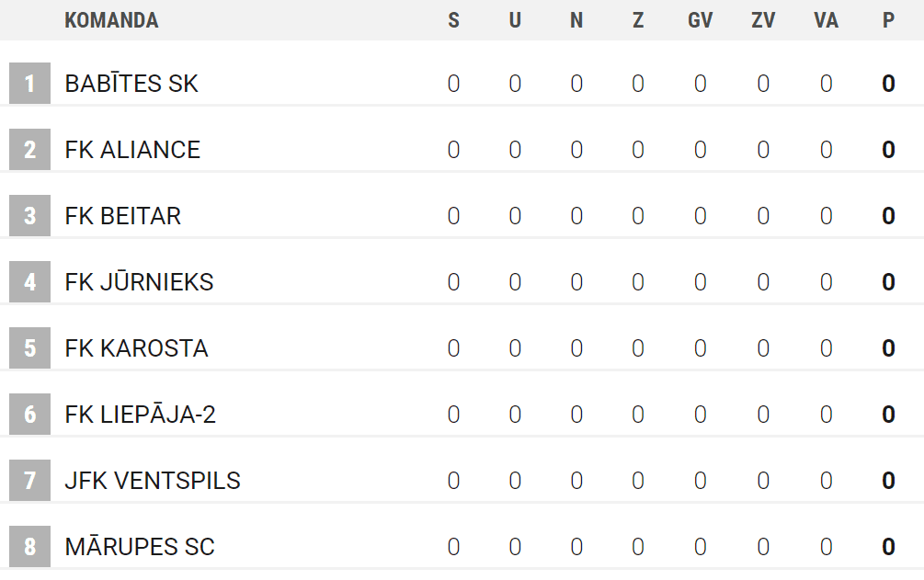This screenshot has width=924, height=580.
Task: Click the rank 6 position badge
Action: click(29, 415)
